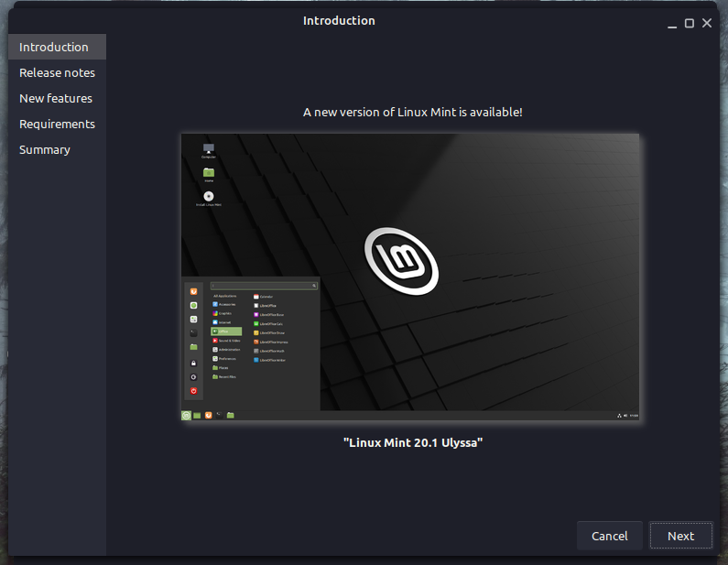Maximize the Introduction window
This screenshot has height=565, width=728.
pyautogui.click(x=690, y=23)
